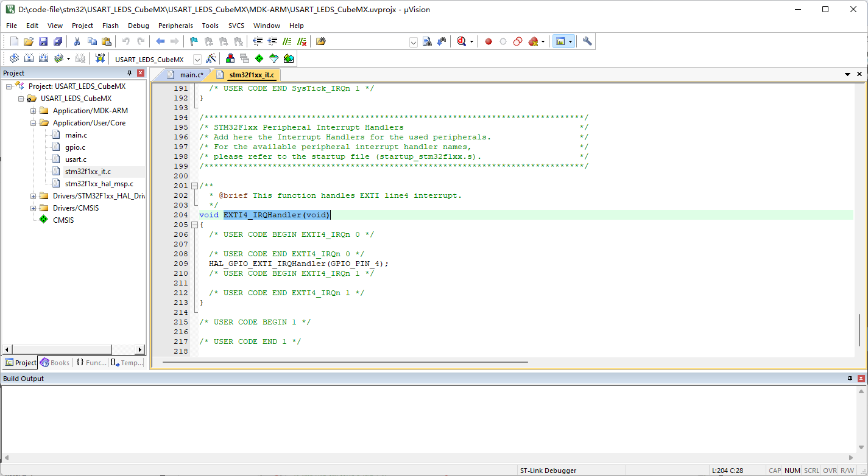This screenshot has width=868, height=476.
Task: Collapse the Project: USART_LEDS_CubeMX root node
Action: point(9,86)
